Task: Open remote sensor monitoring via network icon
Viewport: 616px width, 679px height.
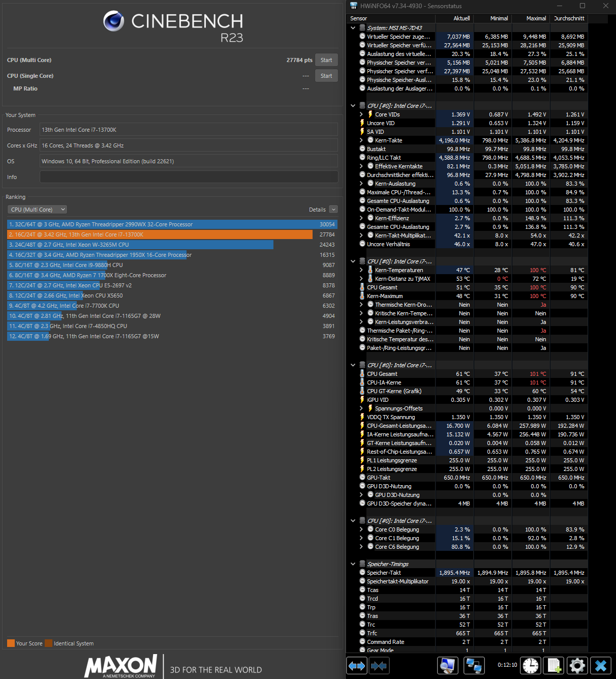Action: click(x=474, y=665)
